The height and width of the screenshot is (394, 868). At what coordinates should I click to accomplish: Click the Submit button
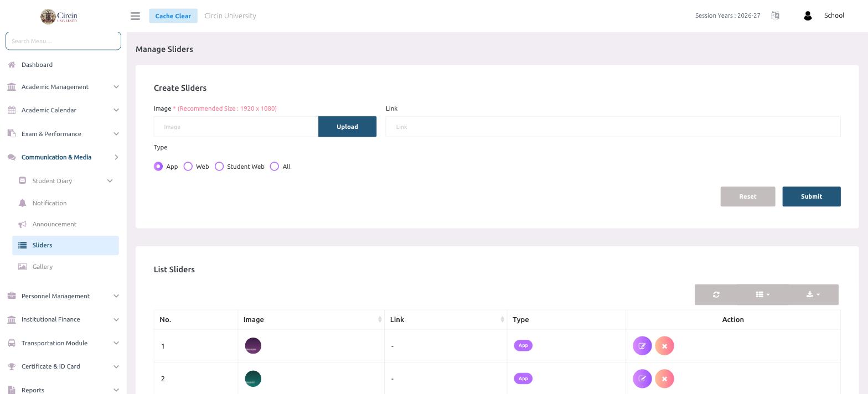coord(812,196)
